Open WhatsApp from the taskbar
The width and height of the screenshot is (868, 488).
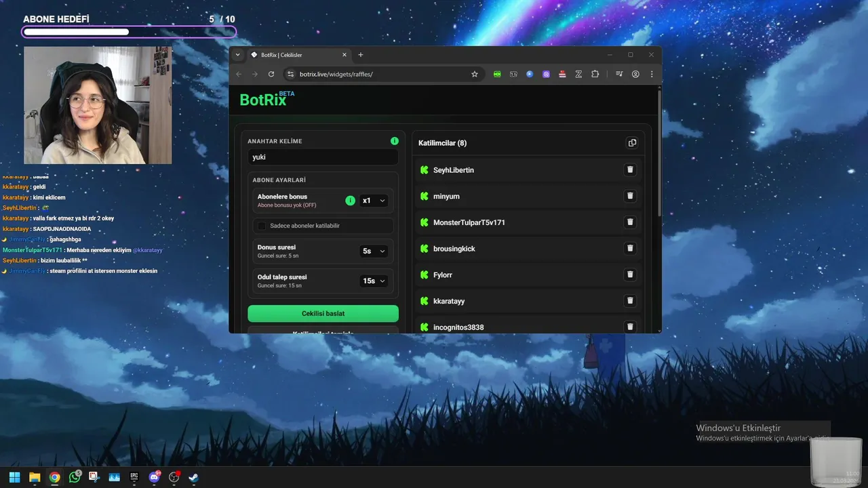click(75, 477)
